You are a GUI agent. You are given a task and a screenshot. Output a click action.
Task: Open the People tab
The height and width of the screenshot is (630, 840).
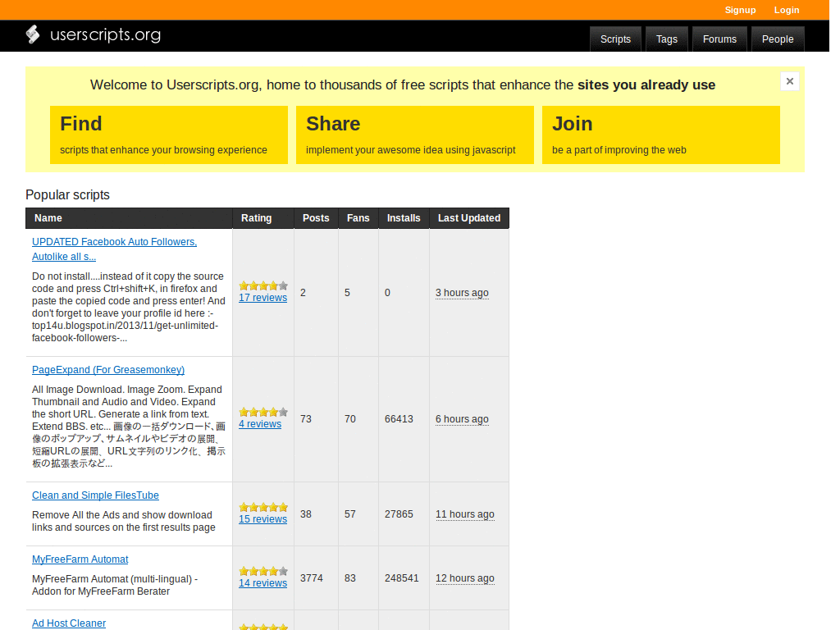pyautogui.click(x=777, y=39)
